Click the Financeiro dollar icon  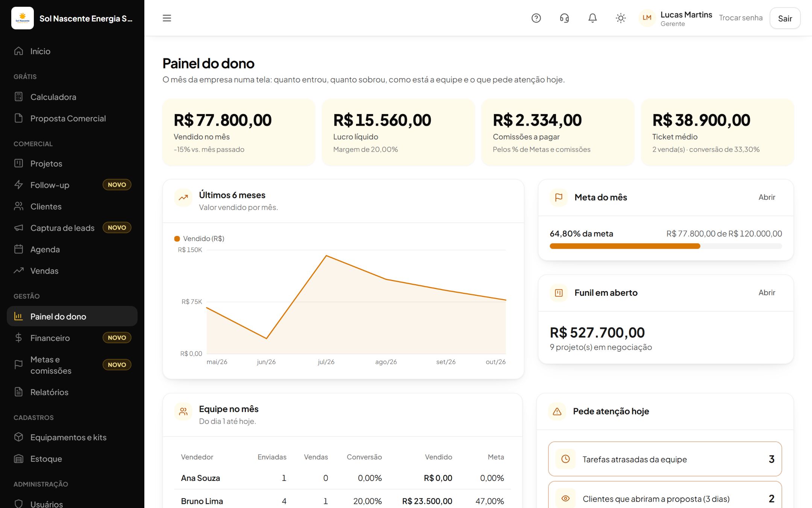click(18, 338)
